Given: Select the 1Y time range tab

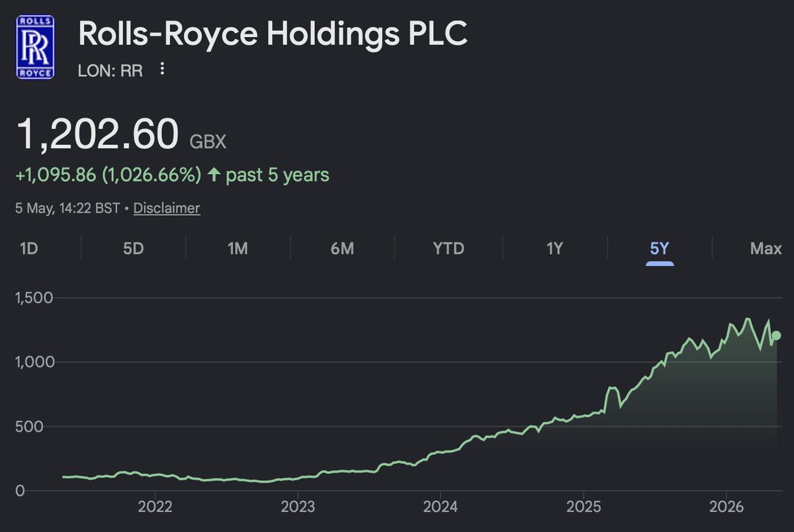Looking at the screenshot, I should 554,249.
